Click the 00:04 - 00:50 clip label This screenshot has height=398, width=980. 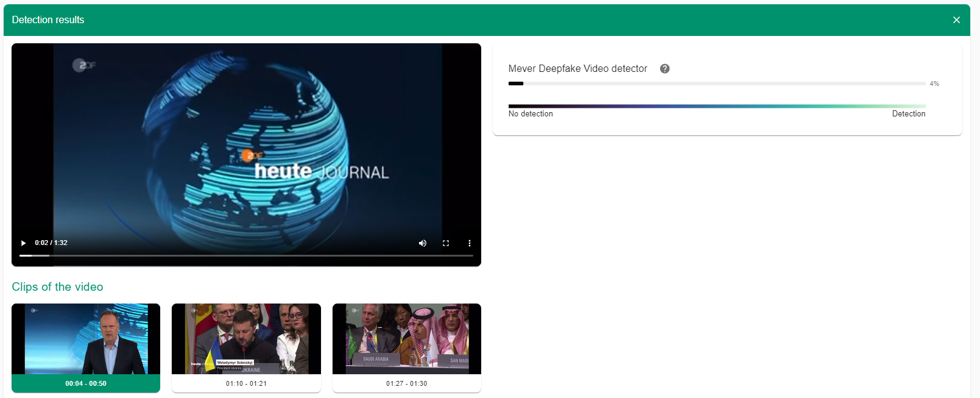[x=86, y=383]
